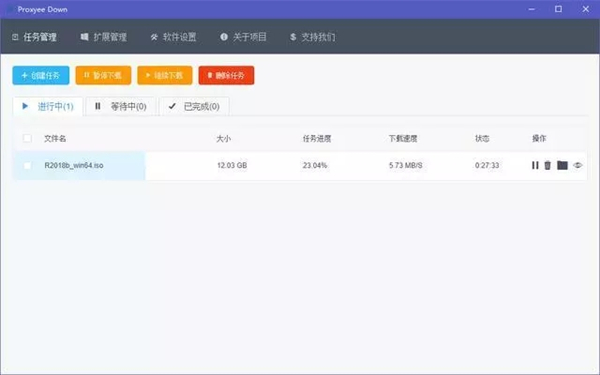
Task: Tick the checkbox beside R2018b_win64.iso
Action: click(x=27, y=166)
